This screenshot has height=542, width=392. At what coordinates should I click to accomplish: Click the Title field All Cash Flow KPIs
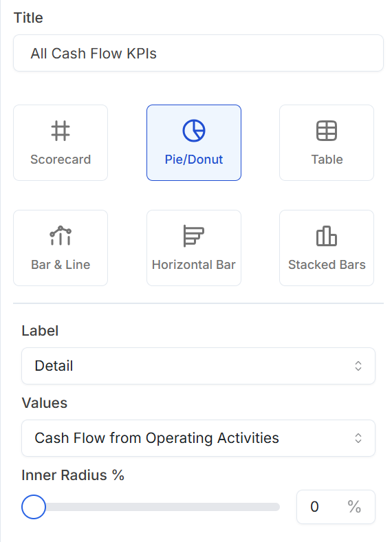tap(199, 53)
